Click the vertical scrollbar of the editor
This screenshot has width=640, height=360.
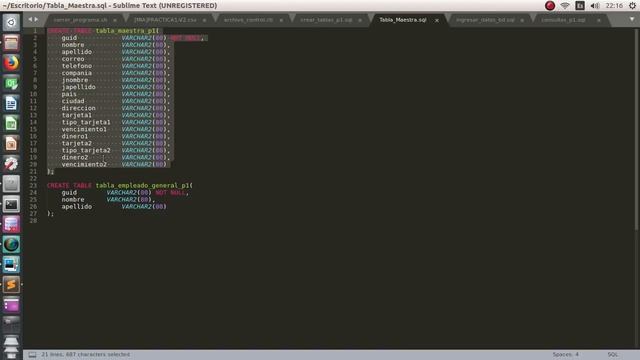pyautogui.click(x=637, y=129)
